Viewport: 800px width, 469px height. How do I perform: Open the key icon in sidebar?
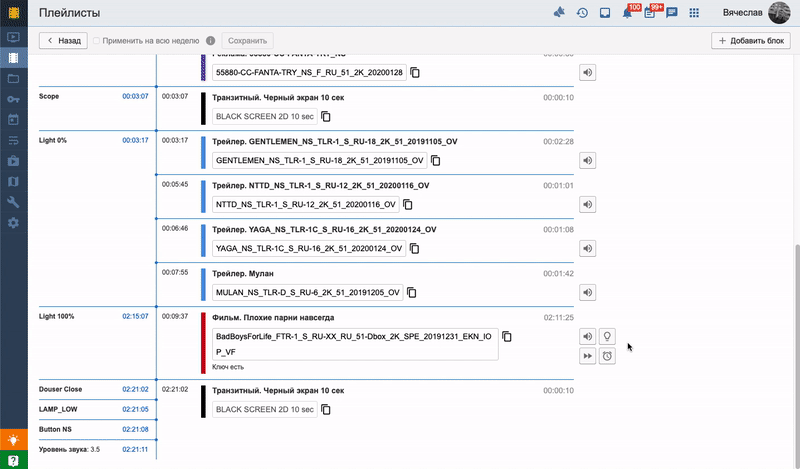(x=14, y=100)
